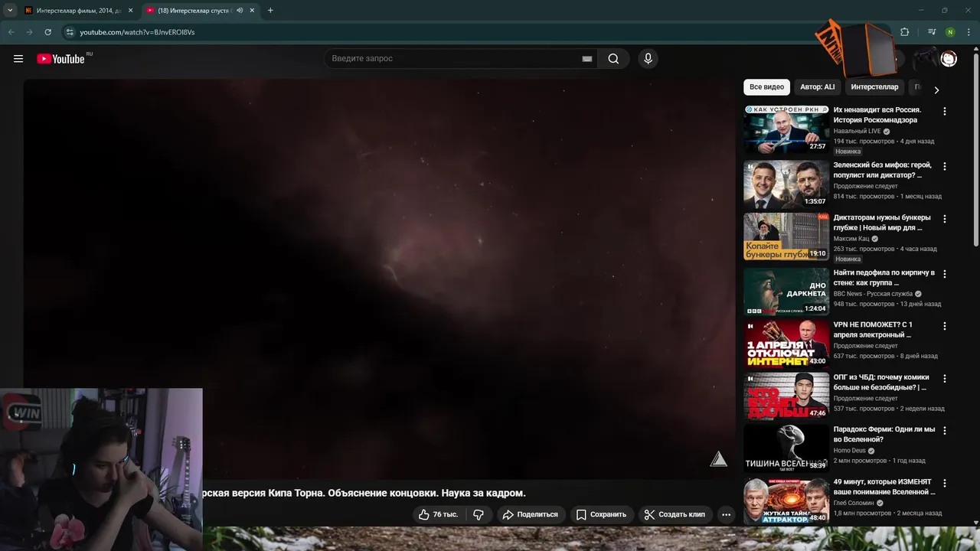Select the Интерстеллар filter chip
This screenshot has width=980, height=551.
pos(874,87)
